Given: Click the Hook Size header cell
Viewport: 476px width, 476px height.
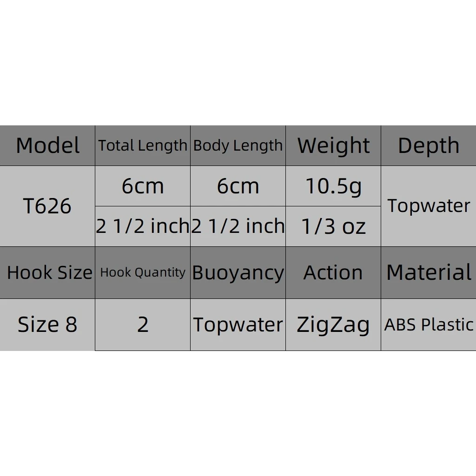Looking at the screenshot, I should tap(47, 273).
